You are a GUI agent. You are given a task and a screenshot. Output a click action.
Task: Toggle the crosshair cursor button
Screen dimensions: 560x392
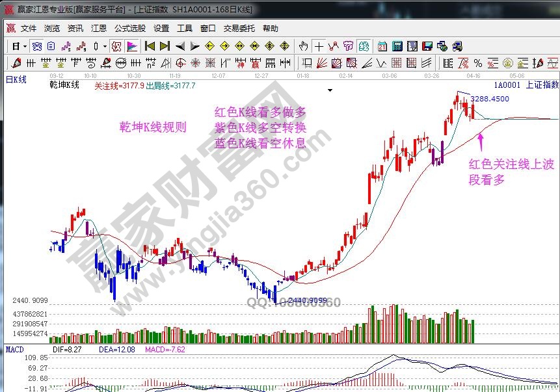[319, 46]
